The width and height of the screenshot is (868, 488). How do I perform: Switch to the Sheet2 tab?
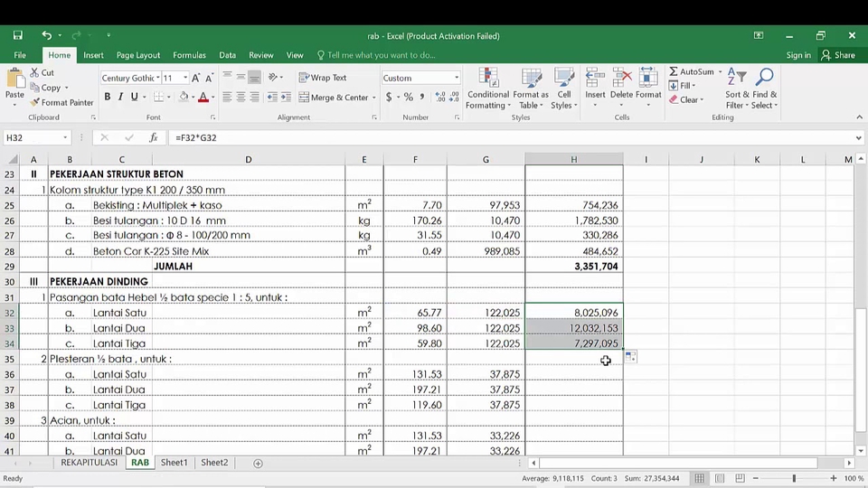point(214,463)
